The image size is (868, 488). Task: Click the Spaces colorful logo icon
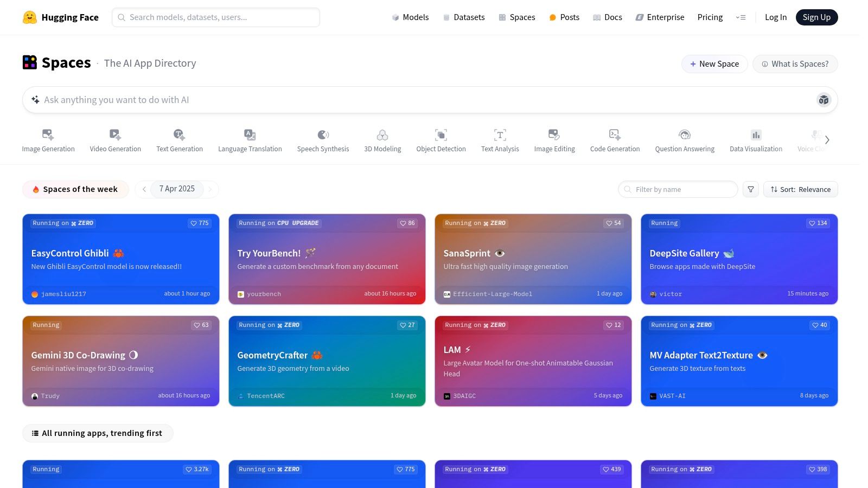(30, 62)
